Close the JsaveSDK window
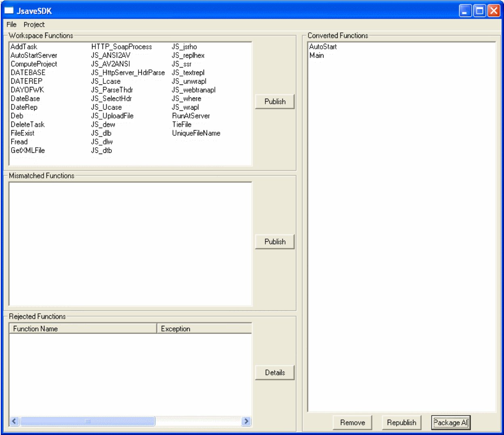Screen dimensions: 504x435 (493, 11)
